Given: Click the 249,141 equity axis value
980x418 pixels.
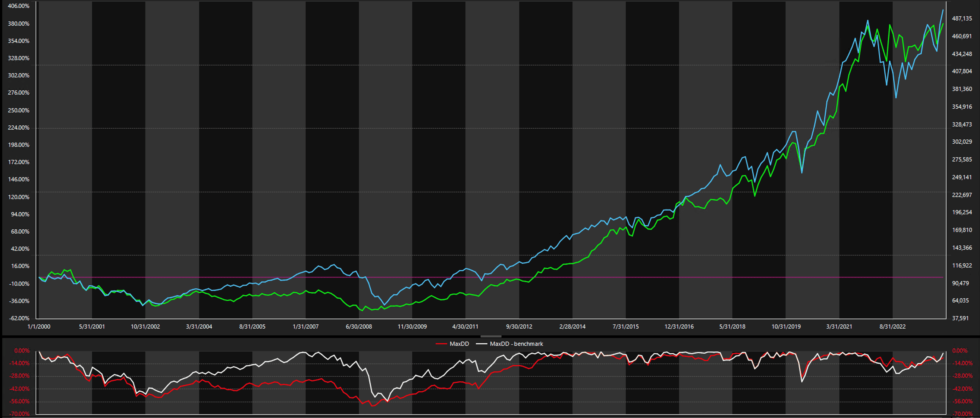Looking at the screenshot, I should [x=962, y=177].
